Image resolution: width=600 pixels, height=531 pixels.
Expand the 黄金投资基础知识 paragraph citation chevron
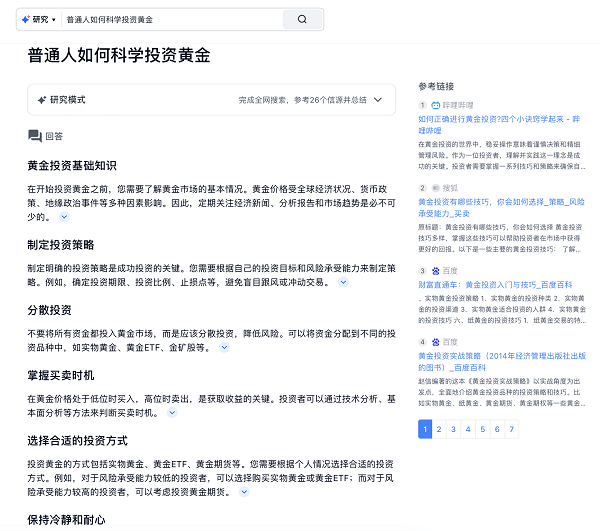(64, 216)
